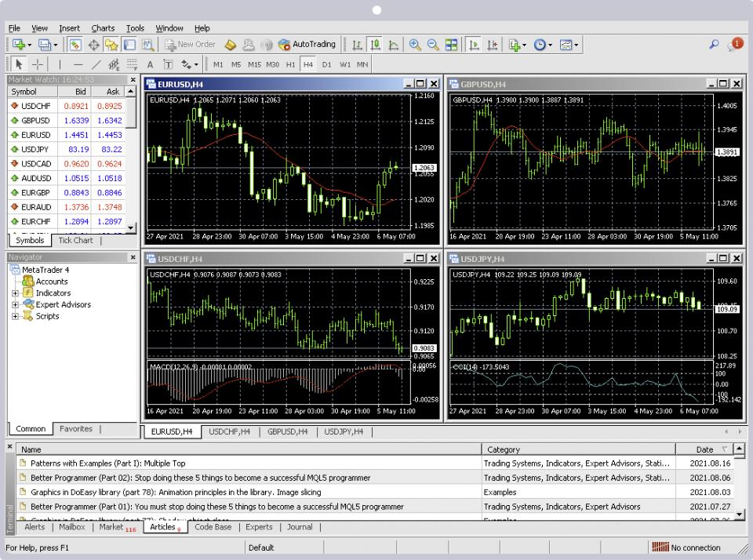Screen dimensions: 753x560
Task: Toggle the AutoTrading button
Action: 307,45
